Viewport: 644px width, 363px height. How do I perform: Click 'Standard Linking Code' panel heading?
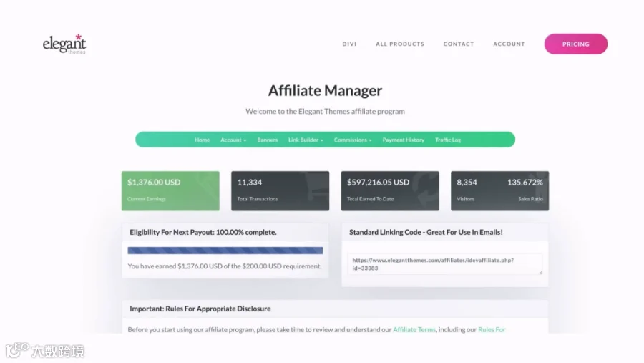(x=426, y=232)
